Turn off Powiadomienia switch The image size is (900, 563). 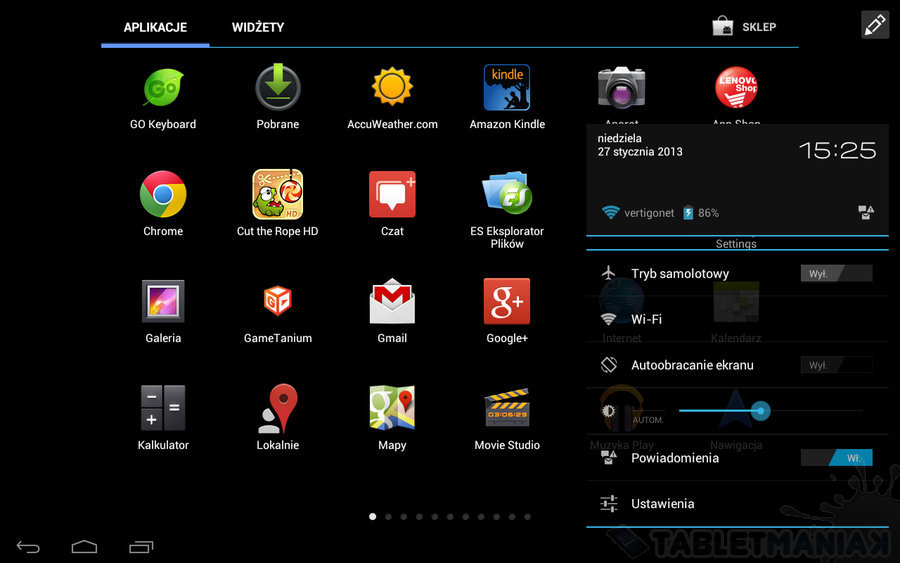click(x=836, y=457)
